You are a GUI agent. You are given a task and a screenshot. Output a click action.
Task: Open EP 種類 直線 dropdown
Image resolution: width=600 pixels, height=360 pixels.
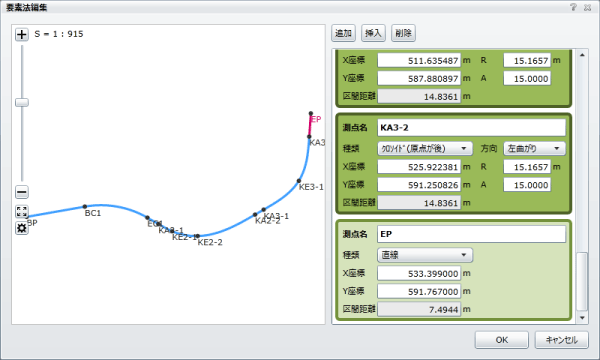[425, 255]
